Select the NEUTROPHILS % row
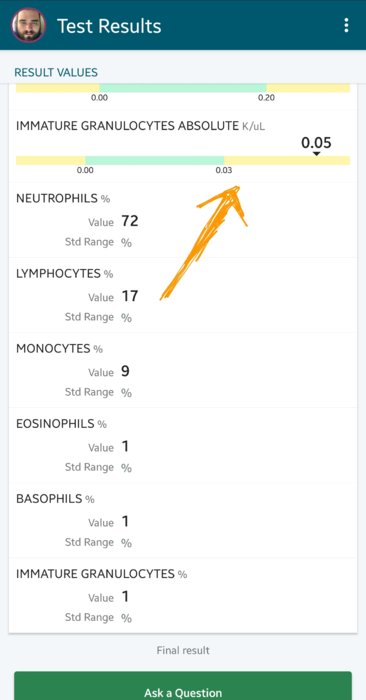Image resolution: width=366 pixels, height=700 pixels. tap(183, 220)
